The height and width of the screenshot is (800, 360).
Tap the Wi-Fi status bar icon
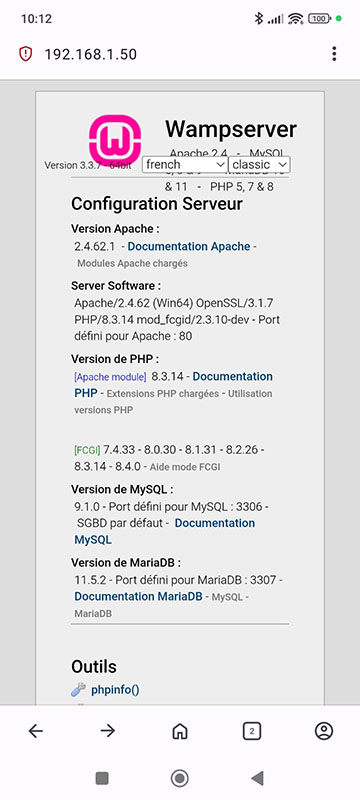point(295,19)
